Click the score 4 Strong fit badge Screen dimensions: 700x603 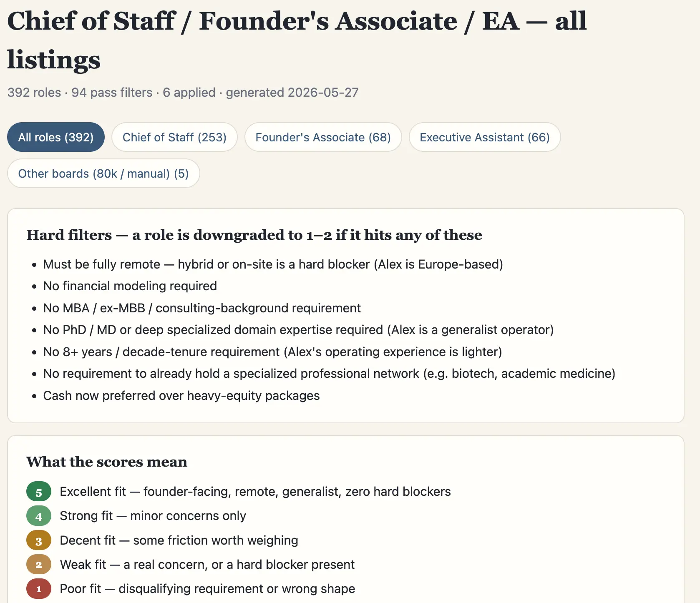click(39, 516)
